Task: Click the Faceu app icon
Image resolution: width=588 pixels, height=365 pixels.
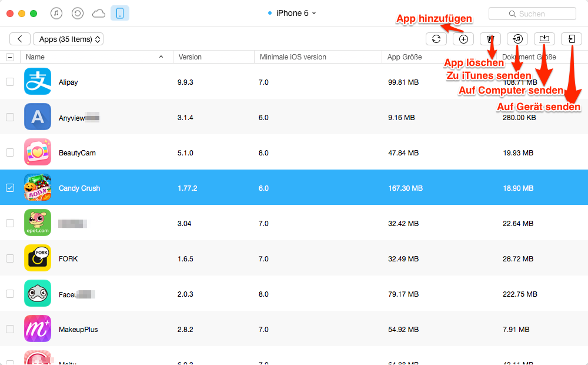Action: coord(38,293)
